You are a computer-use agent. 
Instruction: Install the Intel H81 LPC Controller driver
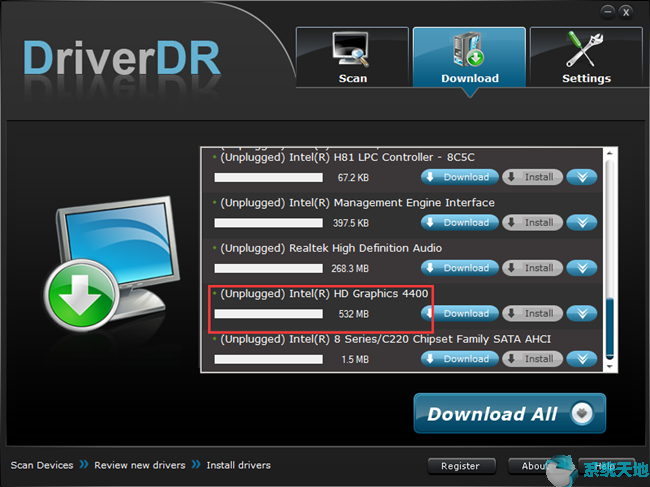pyautogui.click(x=531, y=177)
